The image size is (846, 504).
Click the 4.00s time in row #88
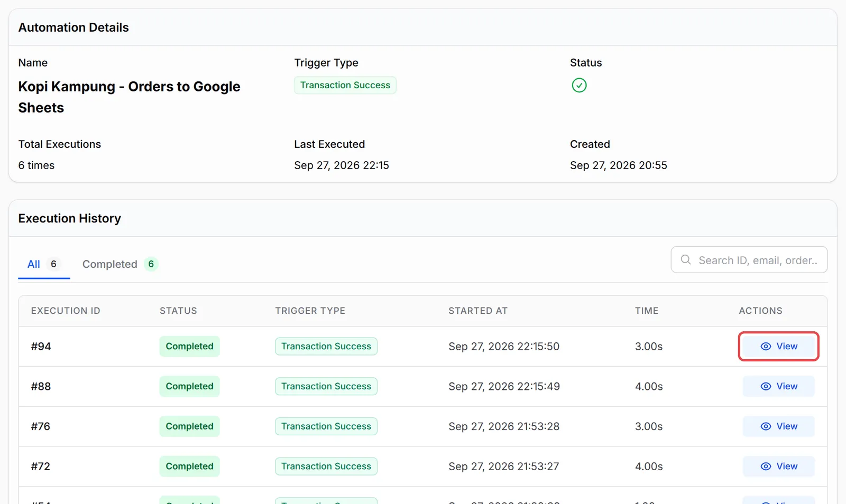click(x=649, y=387)
